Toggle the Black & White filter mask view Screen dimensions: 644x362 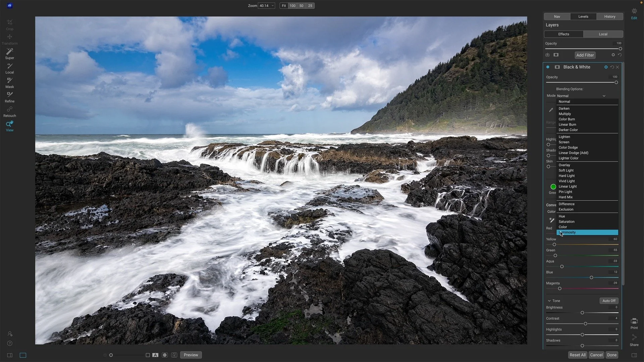tap(557, 67)
